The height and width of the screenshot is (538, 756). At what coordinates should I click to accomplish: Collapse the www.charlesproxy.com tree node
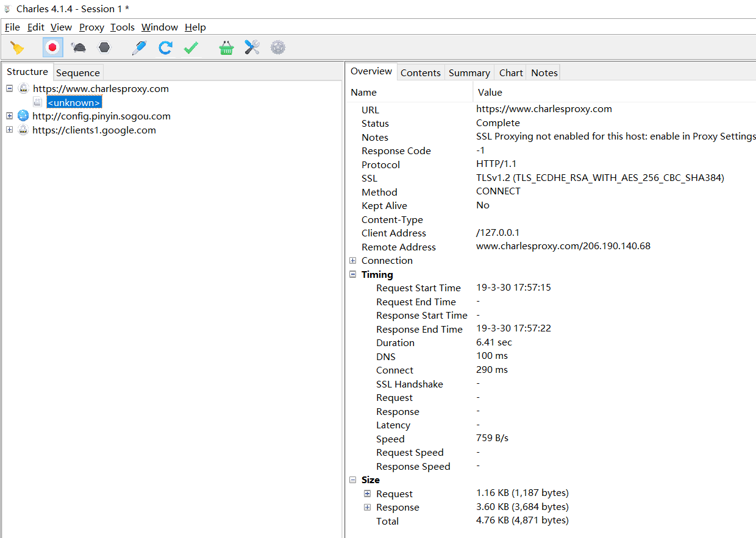(9, 88)
